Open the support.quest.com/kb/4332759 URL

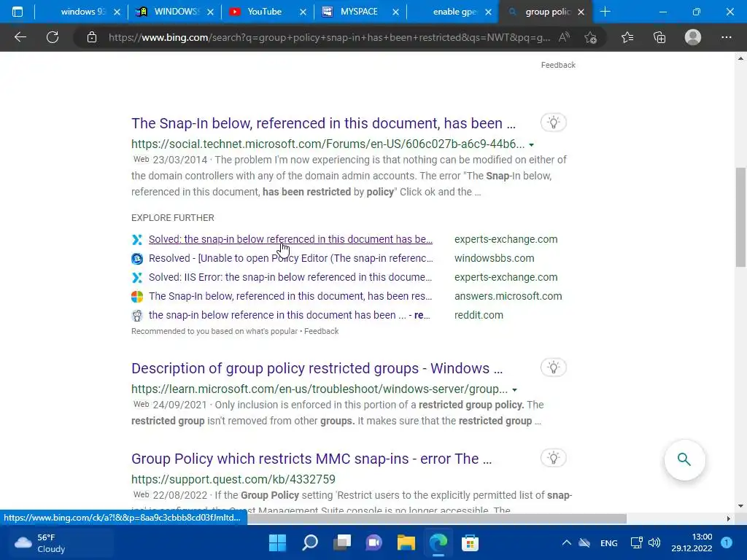pyautogui.click(x=233, y=480)
